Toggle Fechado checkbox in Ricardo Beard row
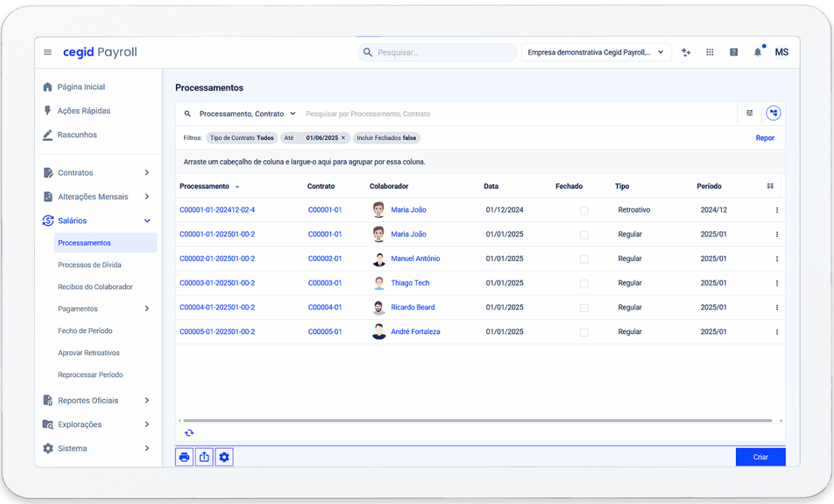 [x=584, y=308]
